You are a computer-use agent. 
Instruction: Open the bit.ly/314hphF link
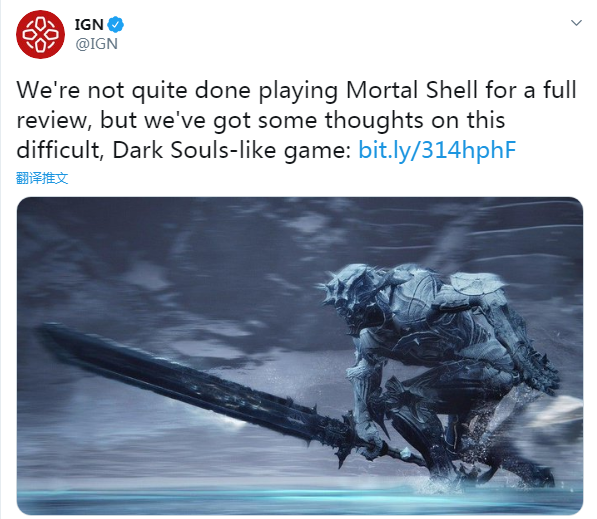[437, 150]
